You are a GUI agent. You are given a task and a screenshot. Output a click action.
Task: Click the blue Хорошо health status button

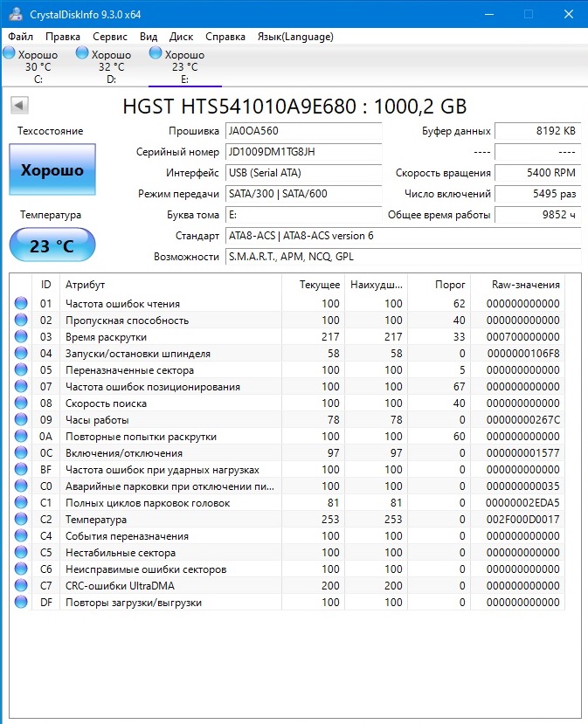coord(52,170)
